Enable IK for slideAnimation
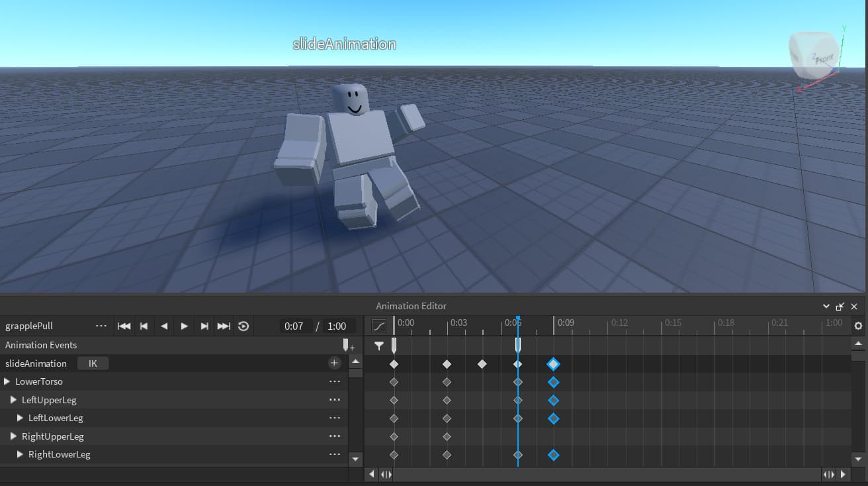Viewport: 868px width, 486px height. 93,363
